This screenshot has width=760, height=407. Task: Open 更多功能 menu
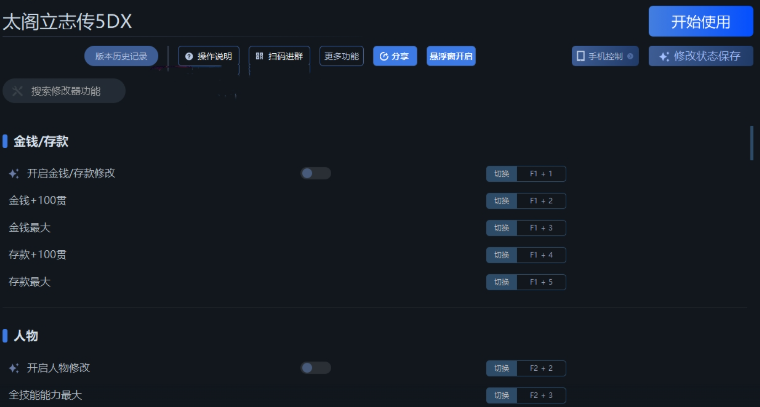341,56
